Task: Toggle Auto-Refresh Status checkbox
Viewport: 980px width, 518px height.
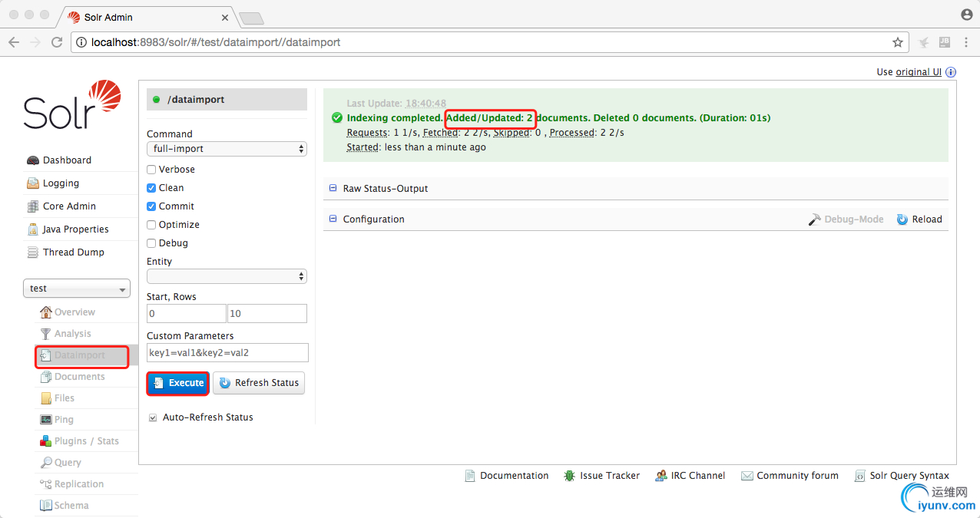Action: pos(152,417)
